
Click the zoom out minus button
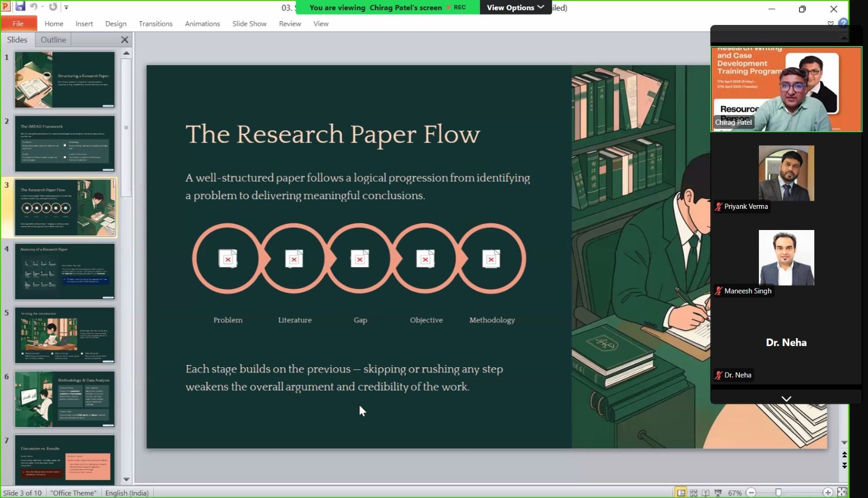tap(751, 493)
